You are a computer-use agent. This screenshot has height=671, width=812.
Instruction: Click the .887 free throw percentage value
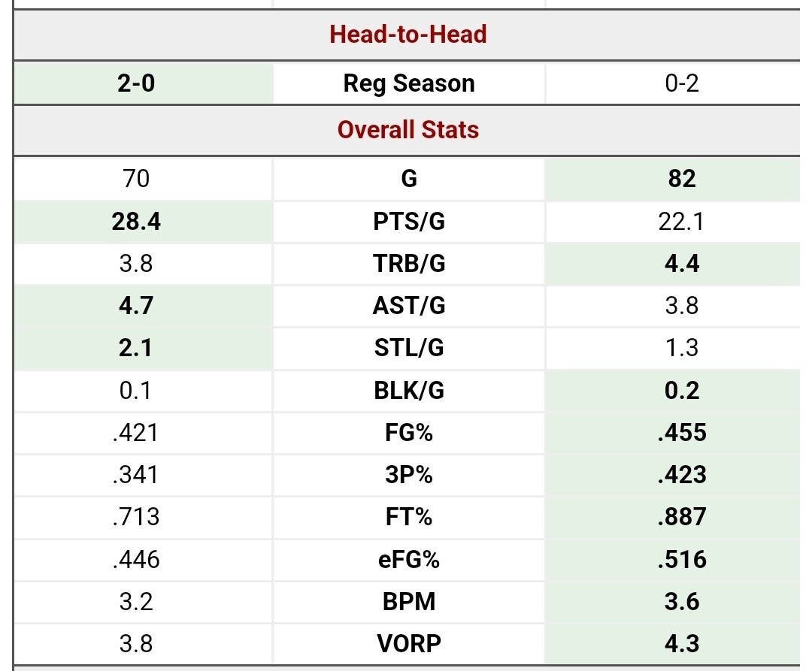tap(682, 517)
